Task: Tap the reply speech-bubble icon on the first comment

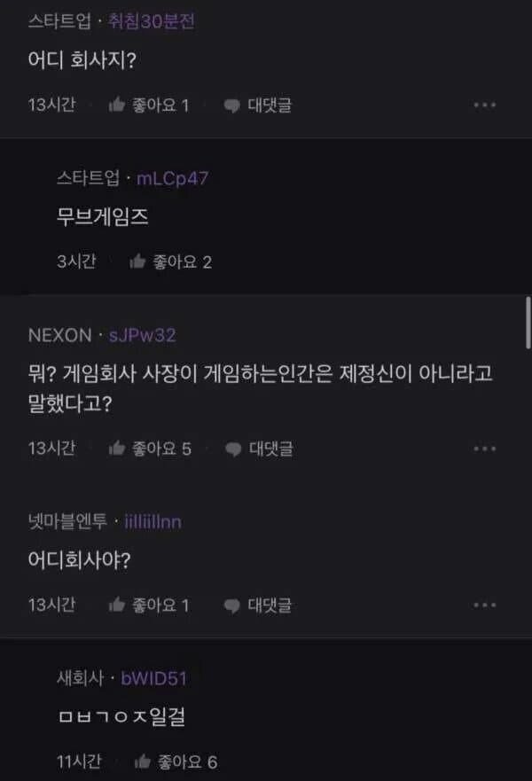Action: [x=231, y=105]
